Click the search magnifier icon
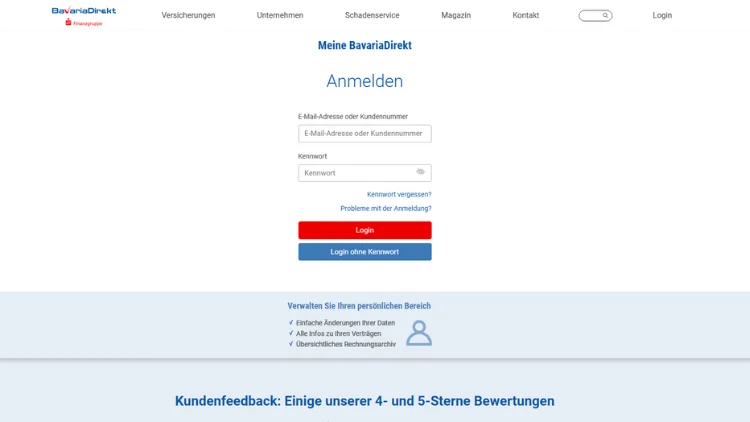Screen dimensions: 750x422 (605, 15)
